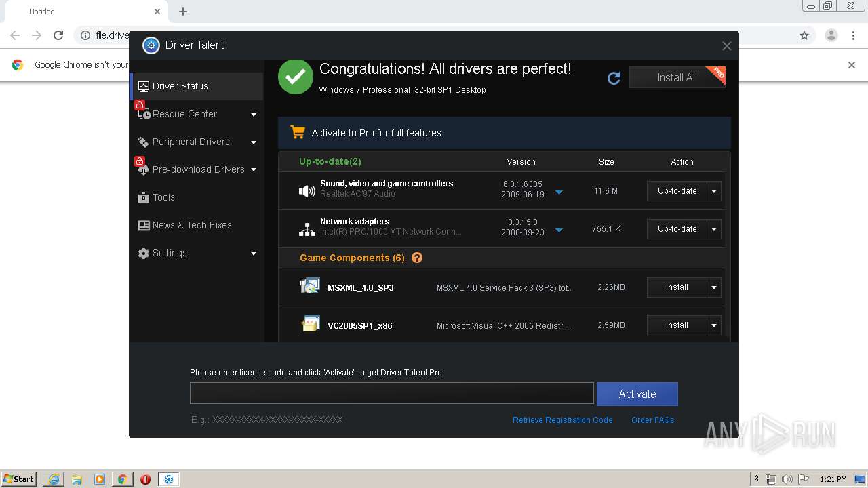Click the green checkmark status icon

tap(296, 77)
